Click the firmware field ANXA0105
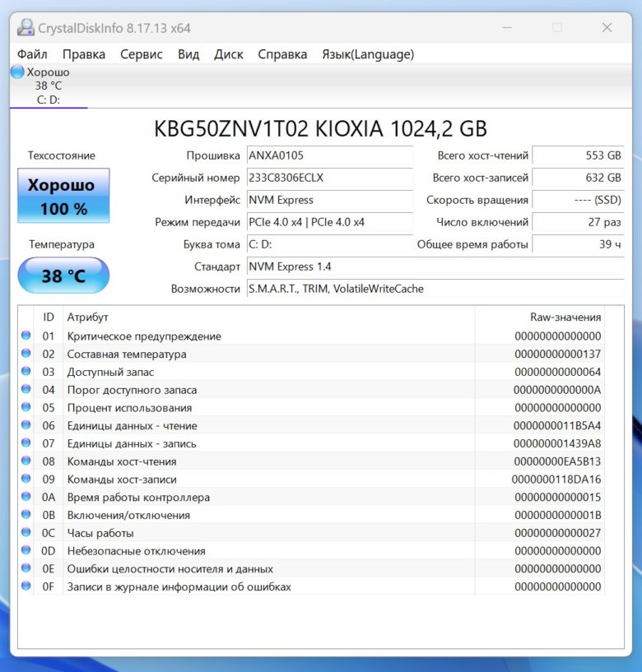Image resolution: width=642 pixels, height=672 pixels. coord(329,155)
